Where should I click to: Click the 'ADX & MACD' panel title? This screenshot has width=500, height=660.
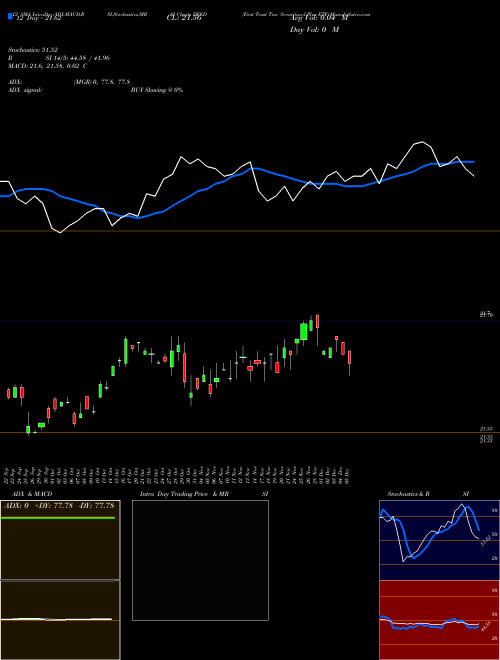coord(32,494)
